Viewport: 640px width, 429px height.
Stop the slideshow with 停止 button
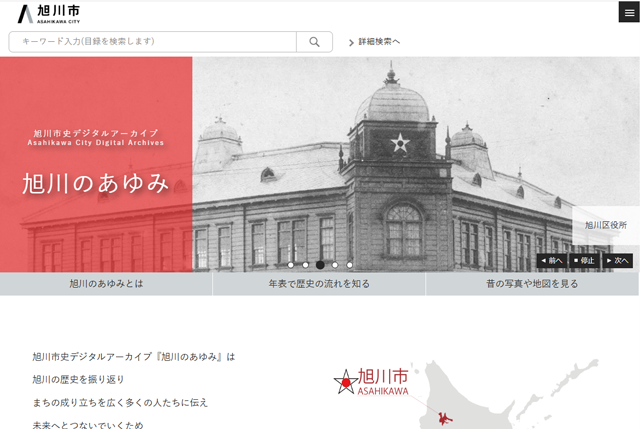click(584, 260)
